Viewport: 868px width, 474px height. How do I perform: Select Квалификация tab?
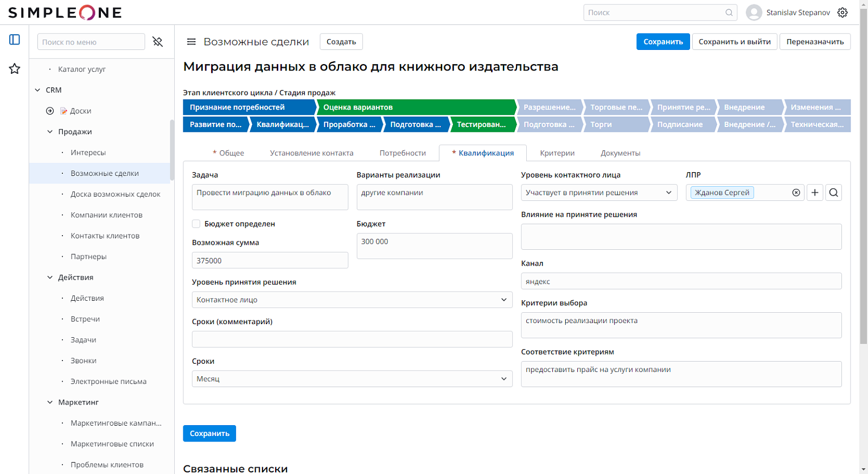point(483,153)
